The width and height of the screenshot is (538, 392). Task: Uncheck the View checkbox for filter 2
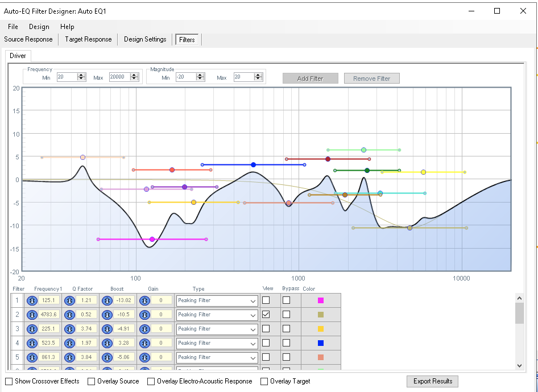pyautogui.click(x=266, y=315)
